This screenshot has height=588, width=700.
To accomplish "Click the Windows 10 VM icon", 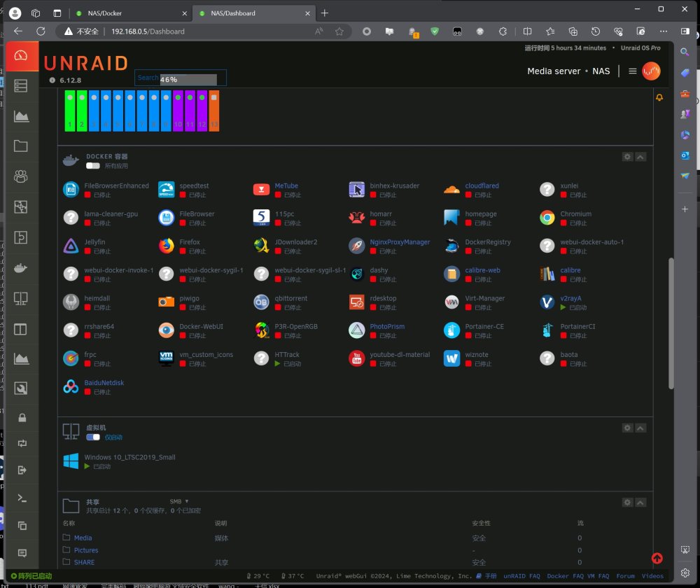I will pyautogui.click(x=71, y=461).
